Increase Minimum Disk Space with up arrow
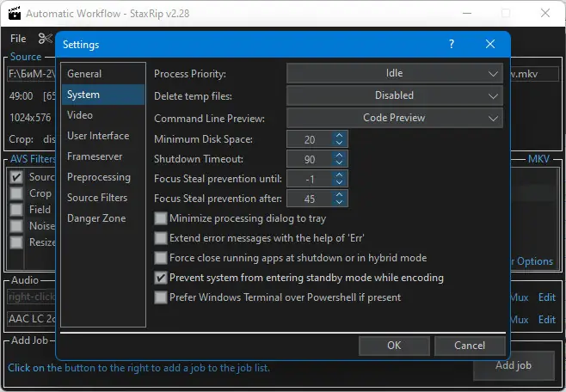The height and width of the screenshot is (392, 566). [x=340, y=135]
